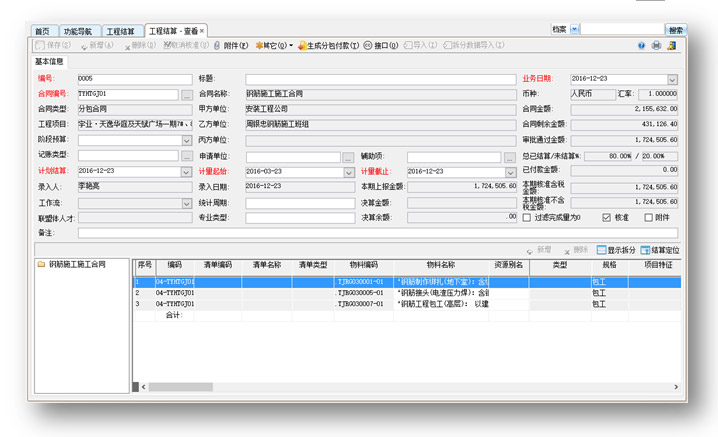Click the 序号 column header
The height and width of the screenshot is (437, 718).
tap(145, 265)
